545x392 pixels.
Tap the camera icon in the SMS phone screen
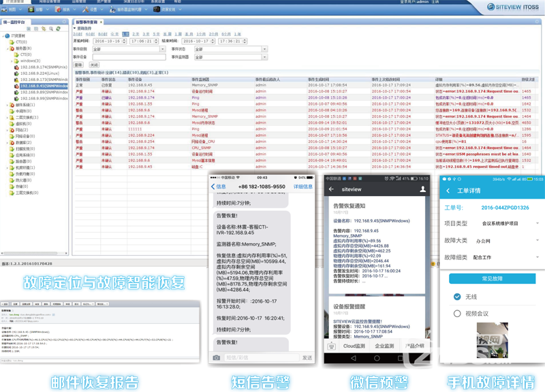[x=216, y=357]
